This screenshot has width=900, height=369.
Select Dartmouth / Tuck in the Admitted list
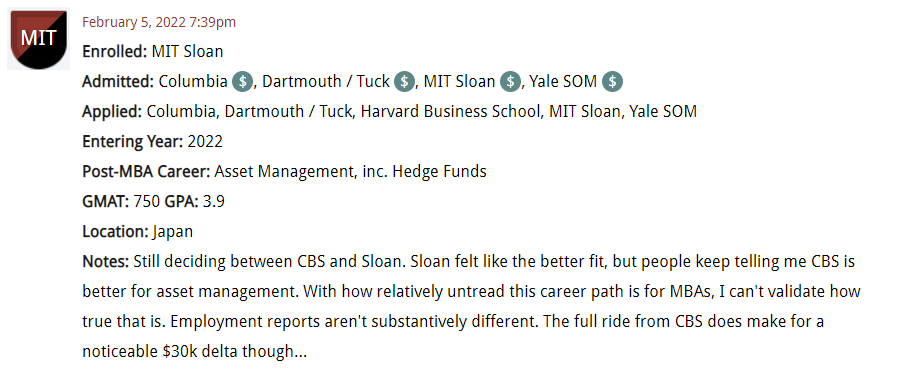click(x=326, y=82)
